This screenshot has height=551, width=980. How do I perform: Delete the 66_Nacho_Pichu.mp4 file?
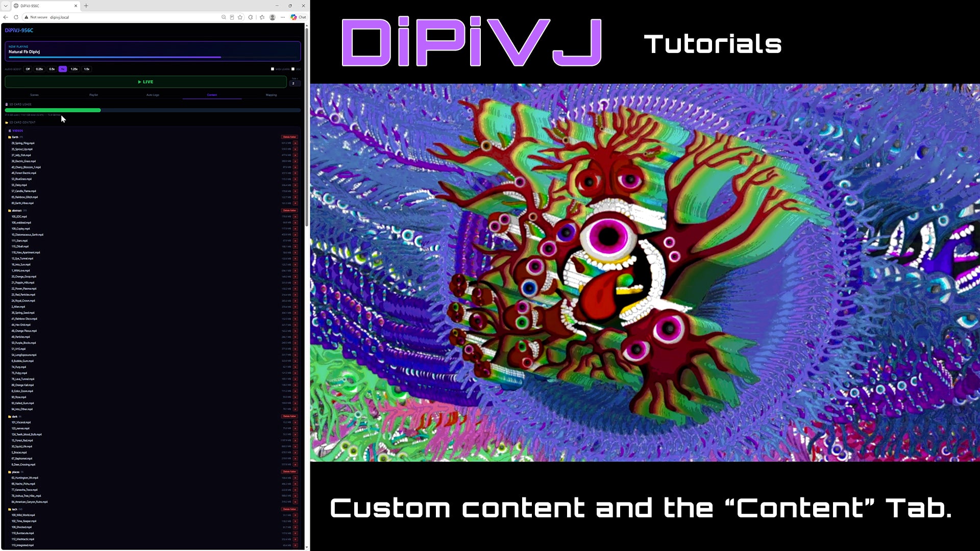coord(295,484)
